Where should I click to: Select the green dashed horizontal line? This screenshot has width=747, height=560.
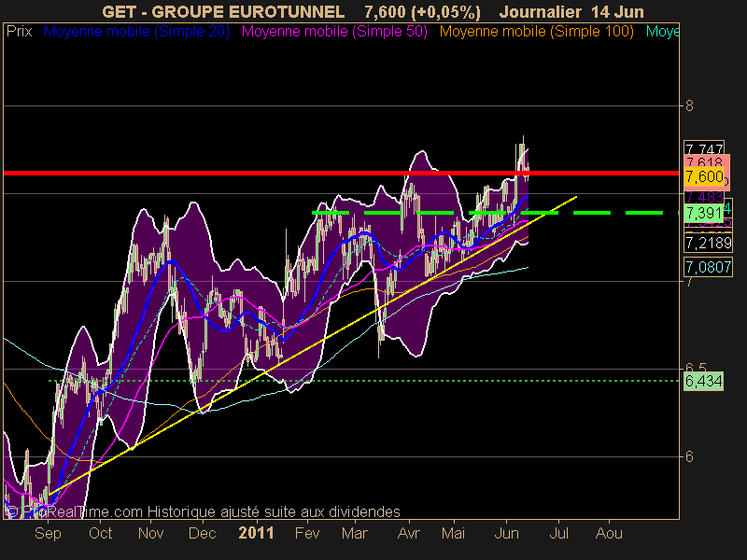coord(496,213)
